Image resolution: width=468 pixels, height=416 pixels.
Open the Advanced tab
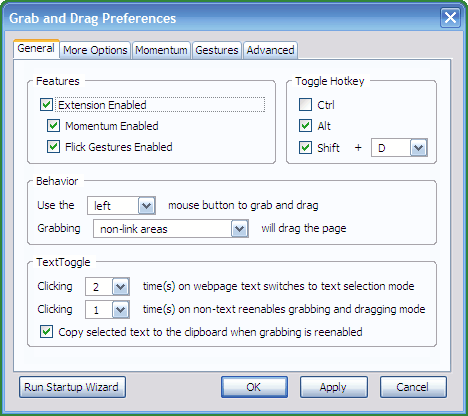pos(270,50)
